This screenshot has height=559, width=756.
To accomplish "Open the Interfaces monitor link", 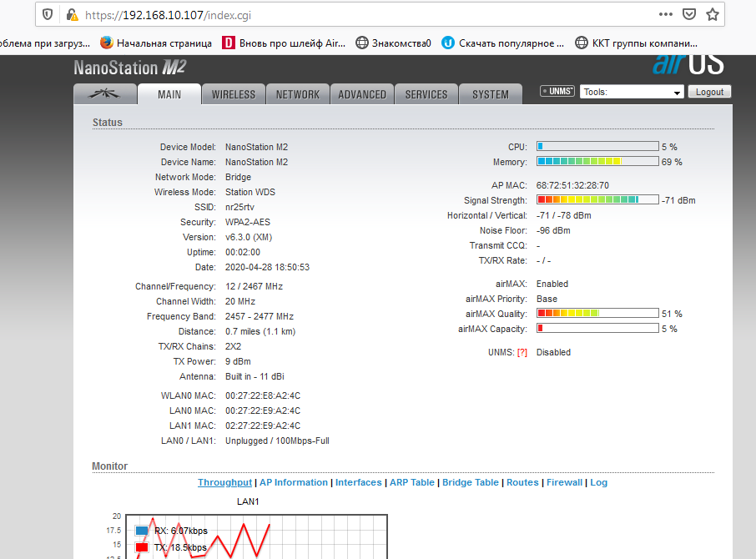I will [x=358, y=482].
